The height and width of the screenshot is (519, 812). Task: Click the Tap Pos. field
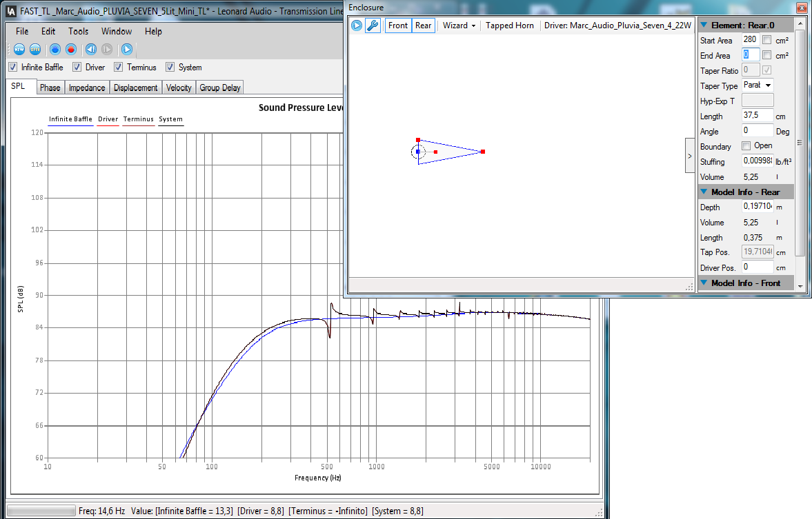[757, 252]
